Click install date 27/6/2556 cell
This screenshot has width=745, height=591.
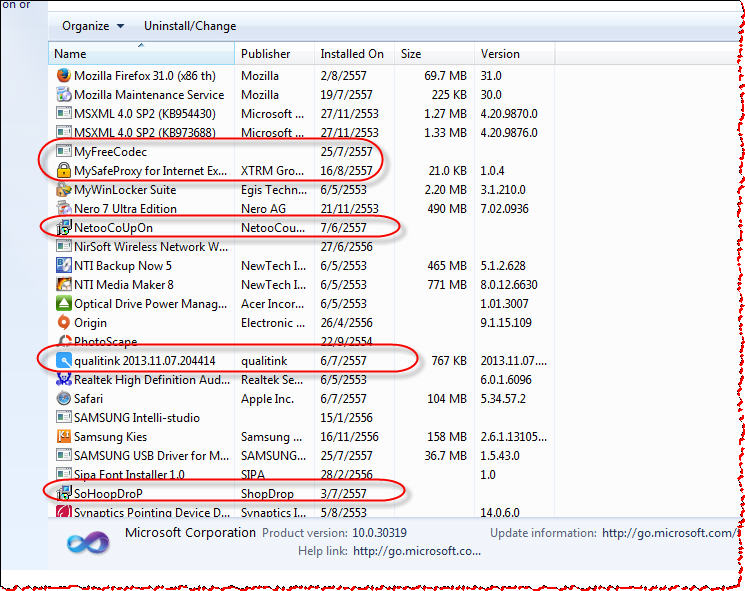point(346,247)
